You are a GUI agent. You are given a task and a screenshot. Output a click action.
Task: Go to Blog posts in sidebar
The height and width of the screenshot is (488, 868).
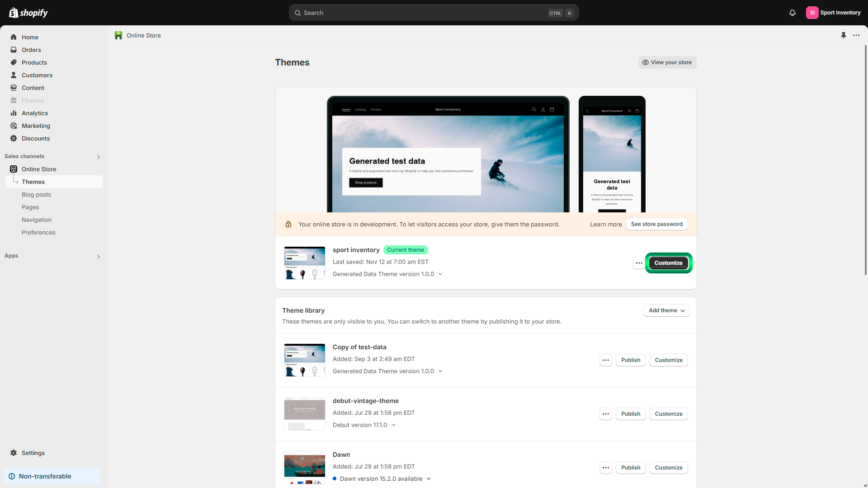36,194
